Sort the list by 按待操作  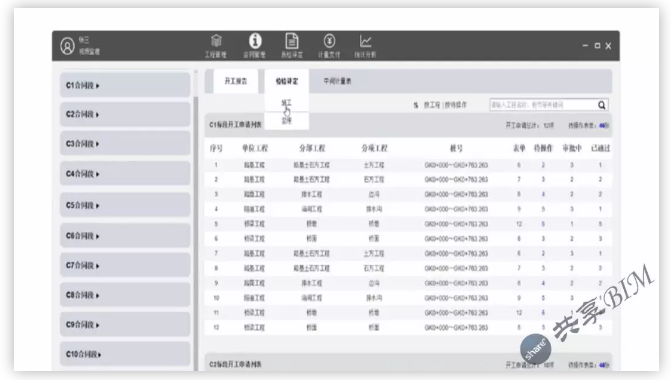point(456,105)
